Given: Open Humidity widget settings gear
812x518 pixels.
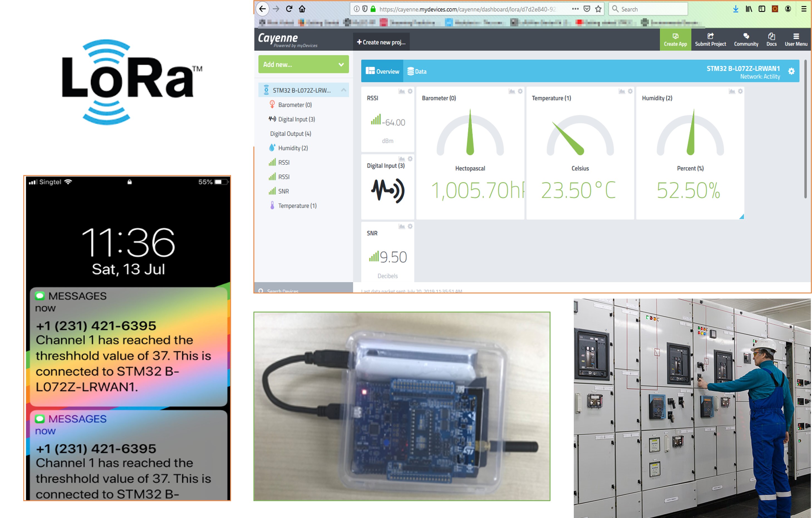Looking at the screenshot, I should (x=740, y=91).
